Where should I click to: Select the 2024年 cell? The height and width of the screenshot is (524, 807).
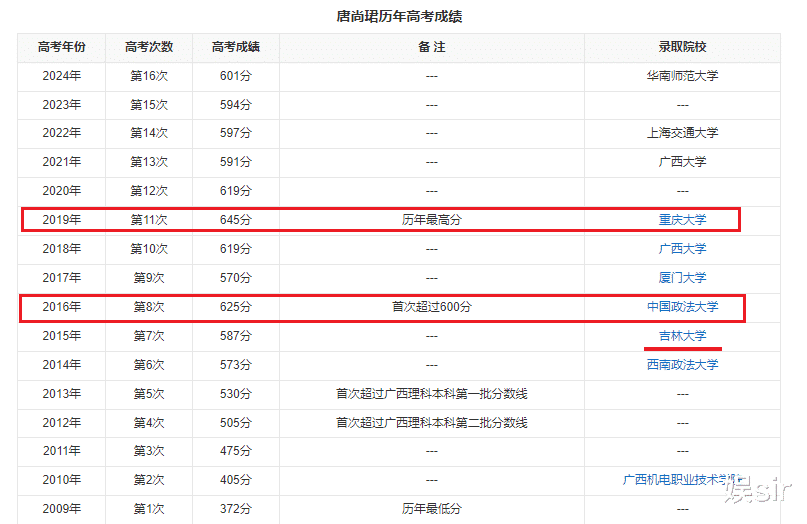(x=62, y=76)
